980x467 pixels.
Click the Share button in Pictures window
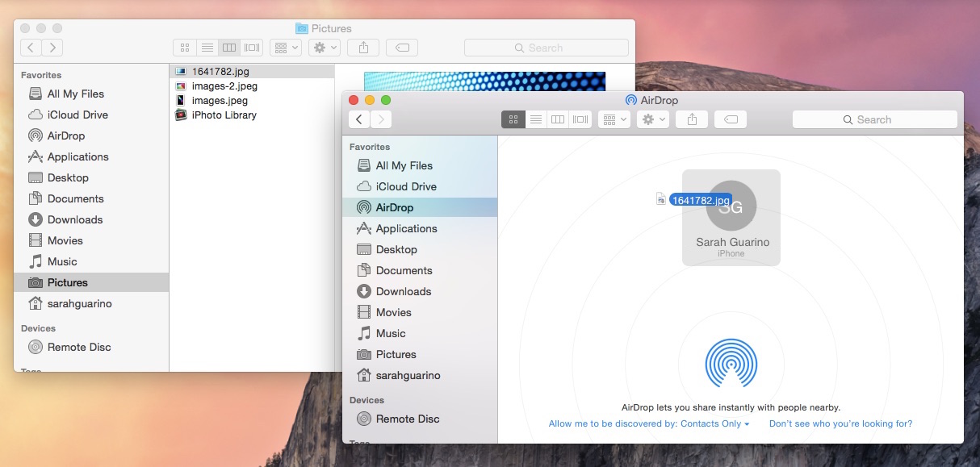click(x=363, y=48)
